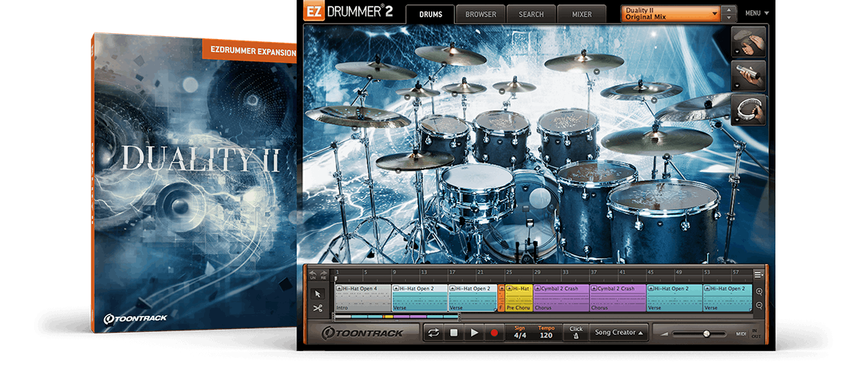Open the MENU dropdown
The image size is (868, 374).
click(x=757, y=13)
